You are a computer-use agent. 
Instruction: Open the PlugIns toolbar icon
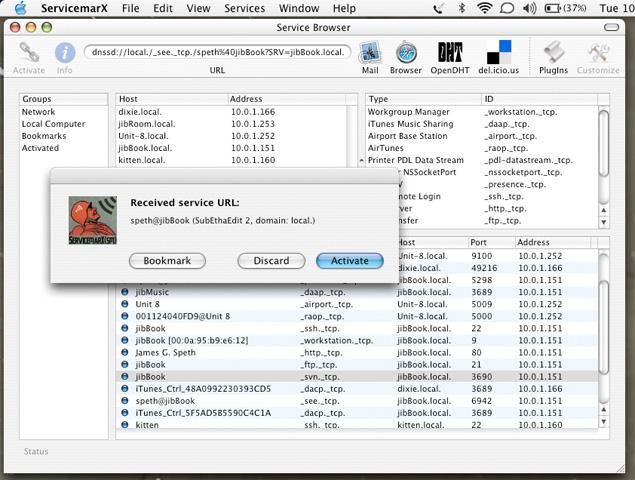pos(553,53)
